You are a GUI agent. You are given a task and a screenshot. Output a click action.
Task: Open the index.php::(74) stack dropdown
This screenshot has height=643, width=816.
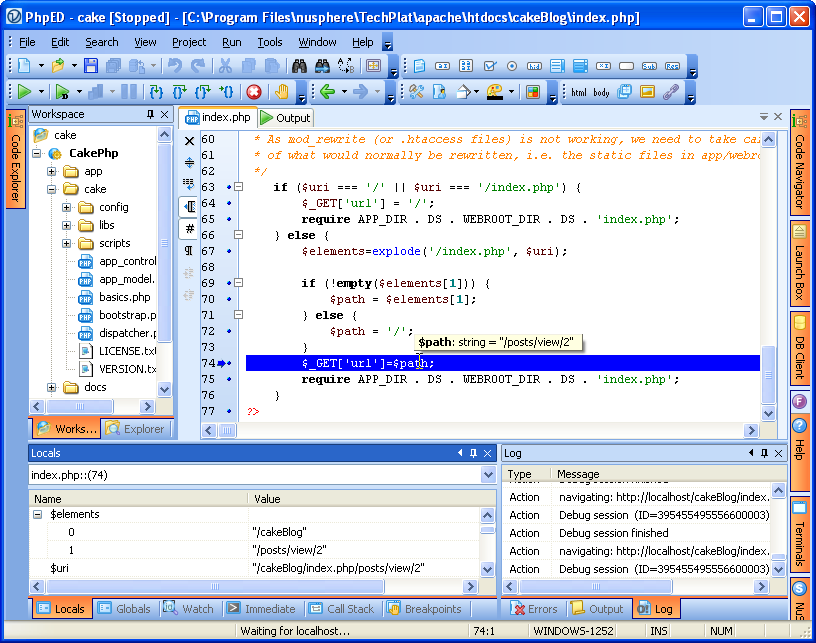488,475
